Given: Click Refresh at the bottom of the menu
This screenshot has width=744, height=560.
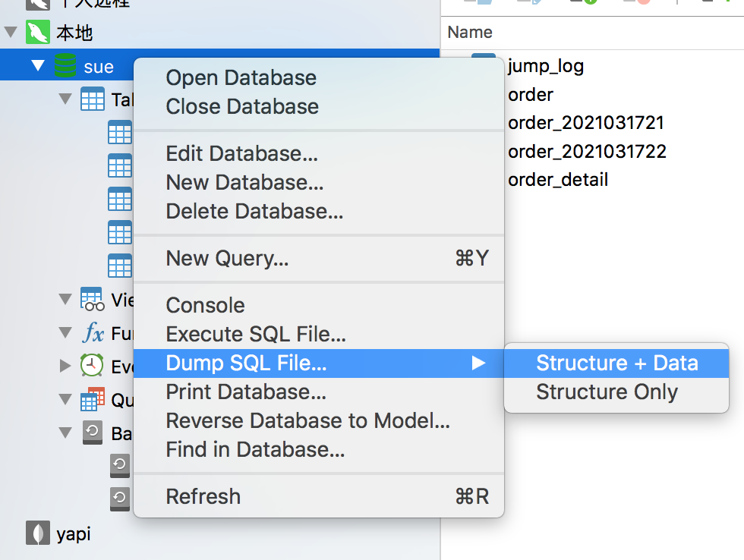Looking at the screenshot, I should tap(203, 497).
